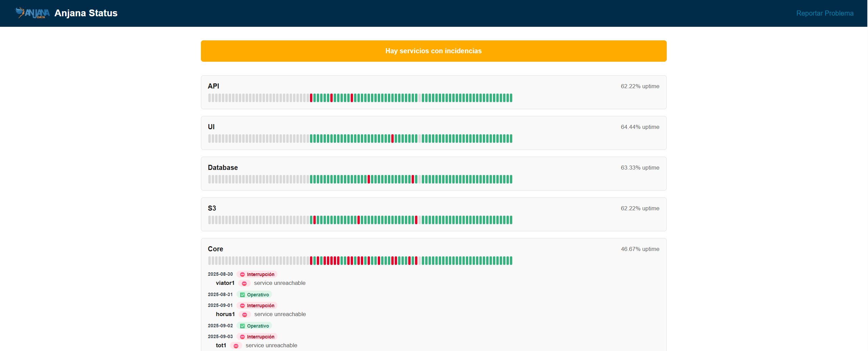
Task: Click the Anjana Data logo
Action: 33,13
